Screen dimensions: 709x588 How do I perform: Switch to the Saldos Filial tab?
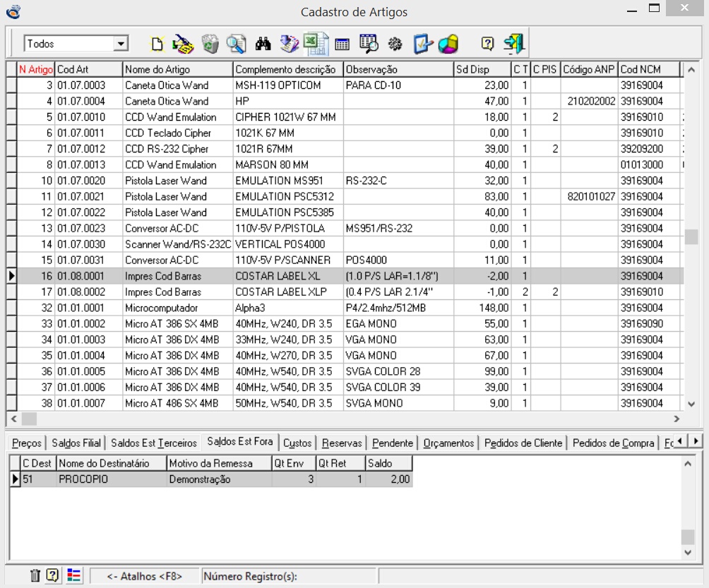76,443
